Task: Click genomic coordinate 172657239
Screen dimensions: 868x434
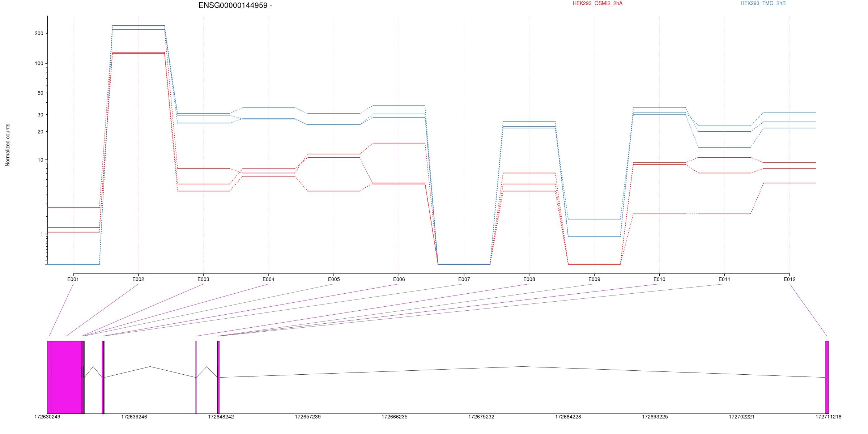Action: tap(308, 417)
